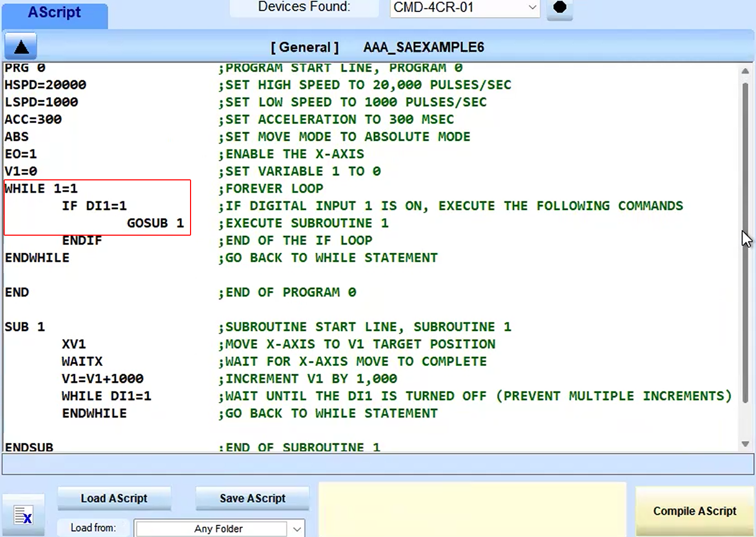Click the WHILE DI1=1 code line

pos(106,396)
